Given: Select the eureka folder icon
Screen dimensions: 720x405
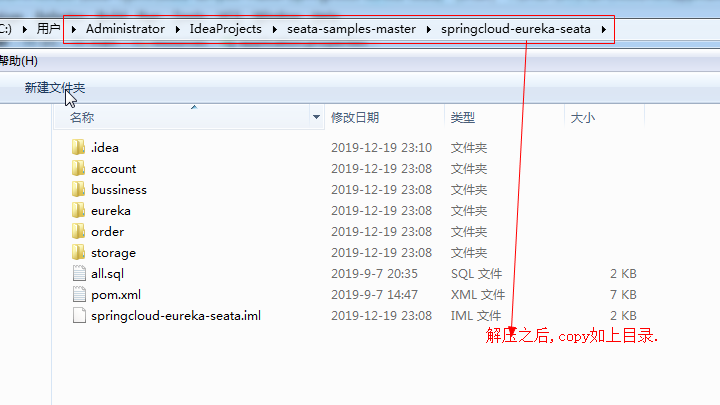Looking at the screenshot, I should click(79, 211).
